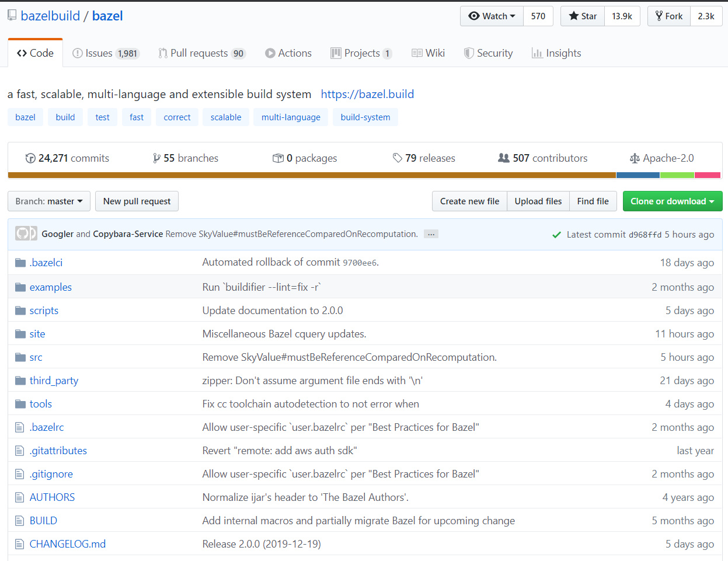Open the third_party folder
Screen dimensions: 728x561
point(54,381)
